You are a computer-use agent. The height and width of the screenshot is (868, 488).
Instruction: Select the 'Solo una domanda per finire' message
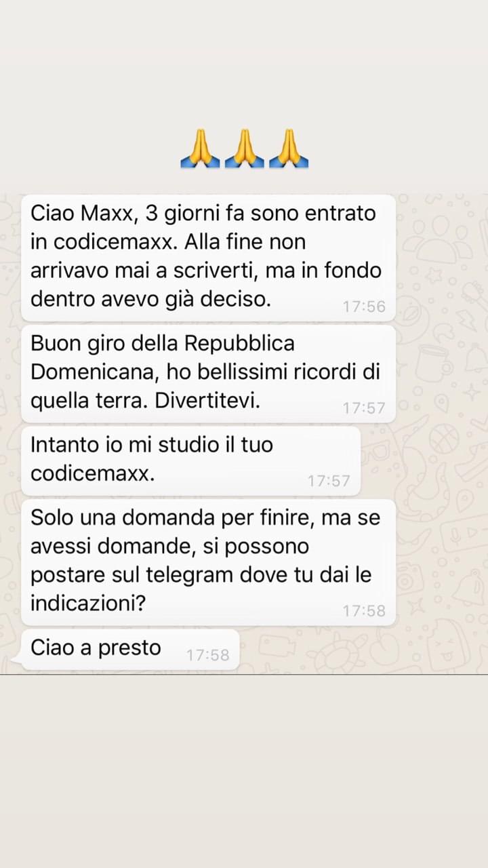209,562
